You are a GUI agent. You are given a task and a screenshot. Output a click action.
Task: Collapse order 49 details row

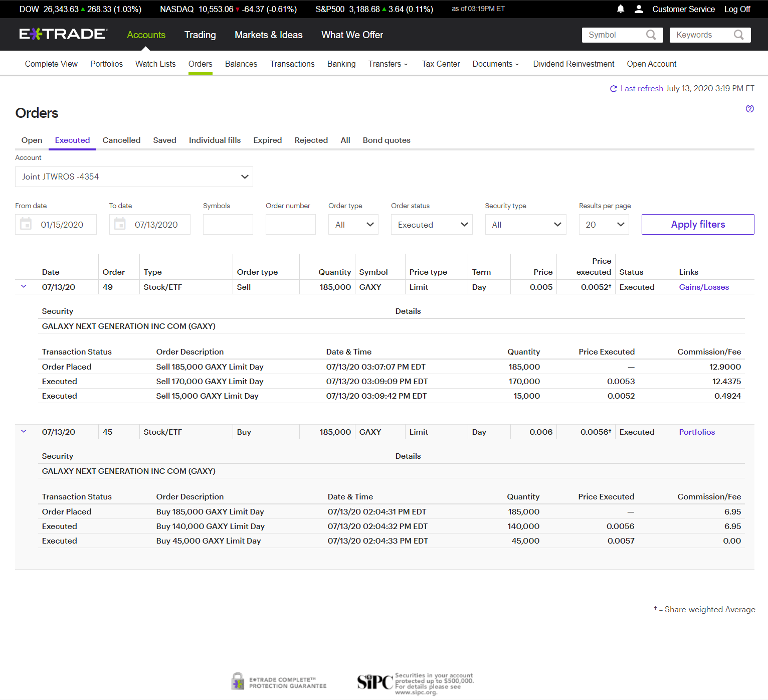[x=24, y=287]
